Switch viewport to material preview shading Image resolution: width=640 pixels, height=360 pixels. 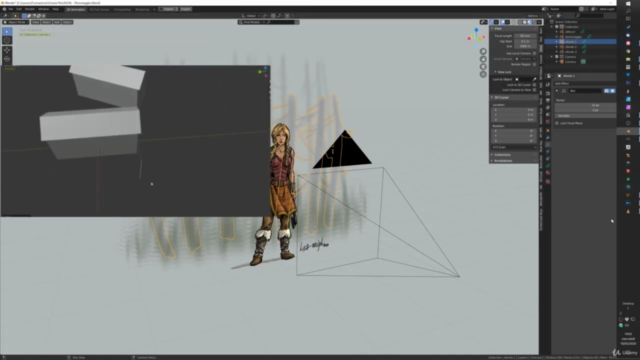point(529,22)
